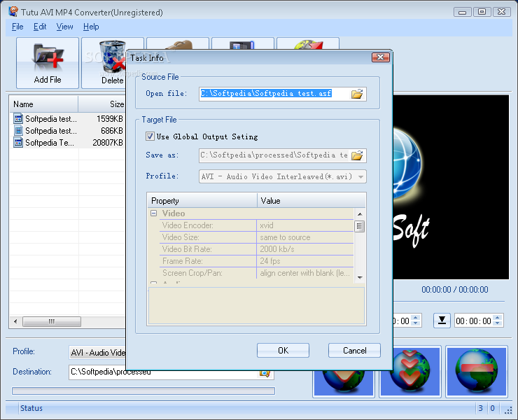Click the Add File toolbar button
The height and width of the screenshot is (420, 518).
point(48,63)
